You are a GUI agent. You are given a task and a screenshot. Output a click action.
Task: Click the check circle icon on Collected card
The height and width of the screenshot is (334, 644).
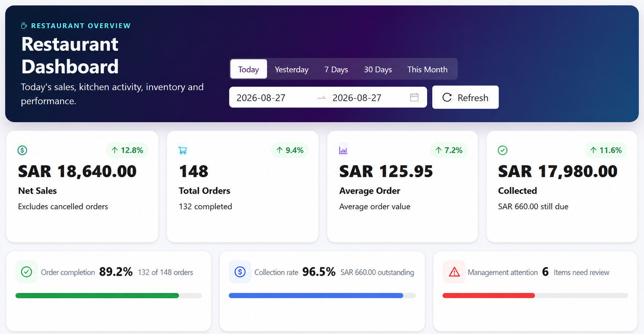(x=503, y=150)
